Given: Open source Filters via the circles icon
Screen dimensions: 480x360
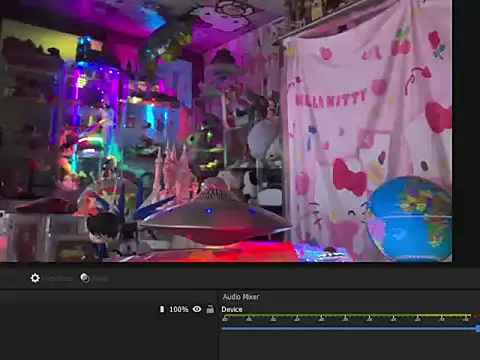Looking at the screenshot, I should pos(85,278).
